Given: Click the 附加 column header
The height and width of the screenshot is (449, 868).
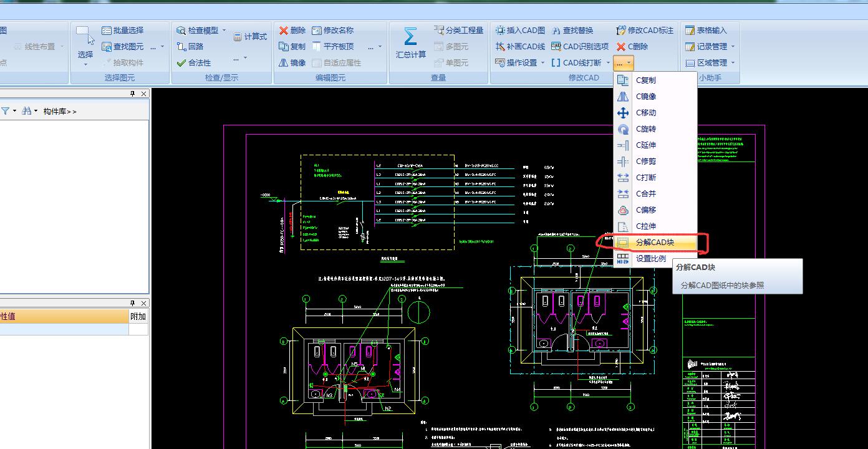Looking at the screenshot, I should point(138,316).
